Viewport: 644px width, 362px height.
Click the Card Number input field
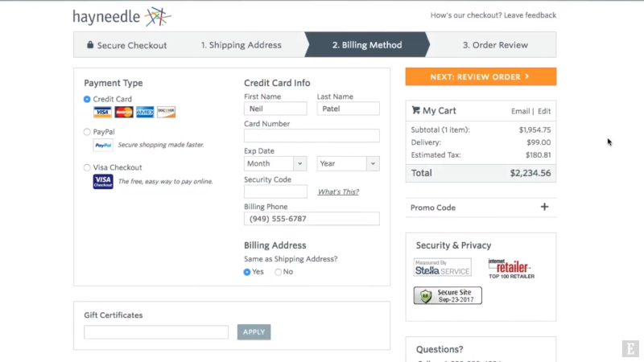(x=312, y=136)
